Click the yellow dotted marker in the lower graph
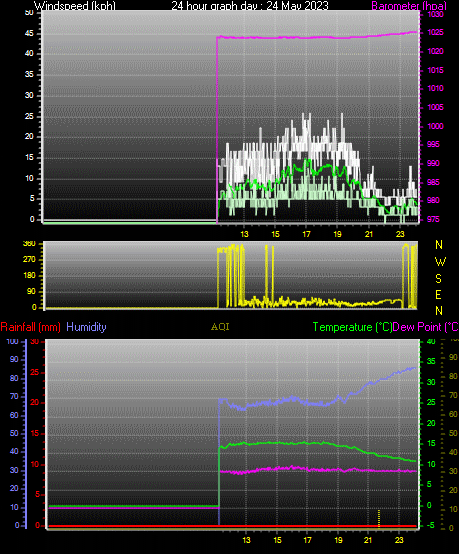Screen dimensions: 459x554 coord(379,518)
